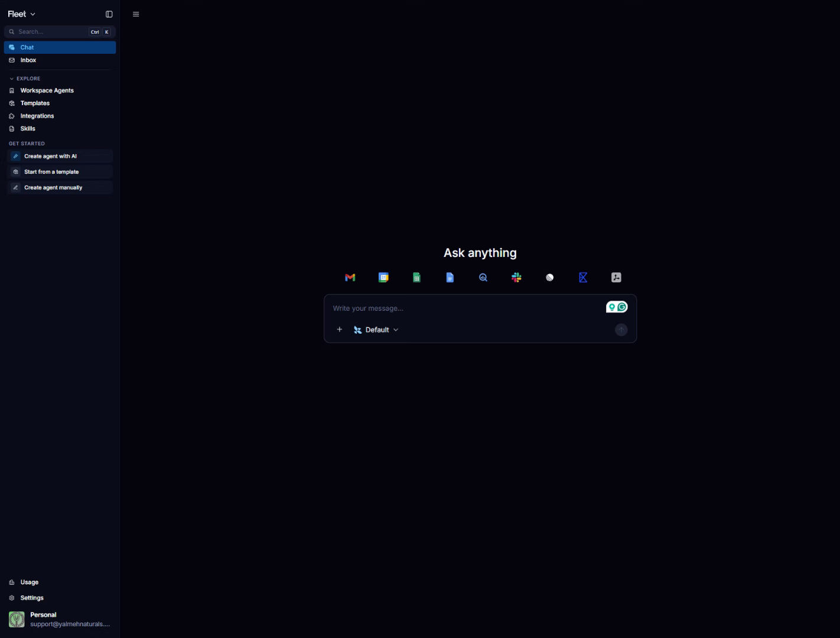
Task: Open the Inbox
Action: click(60, 60)
